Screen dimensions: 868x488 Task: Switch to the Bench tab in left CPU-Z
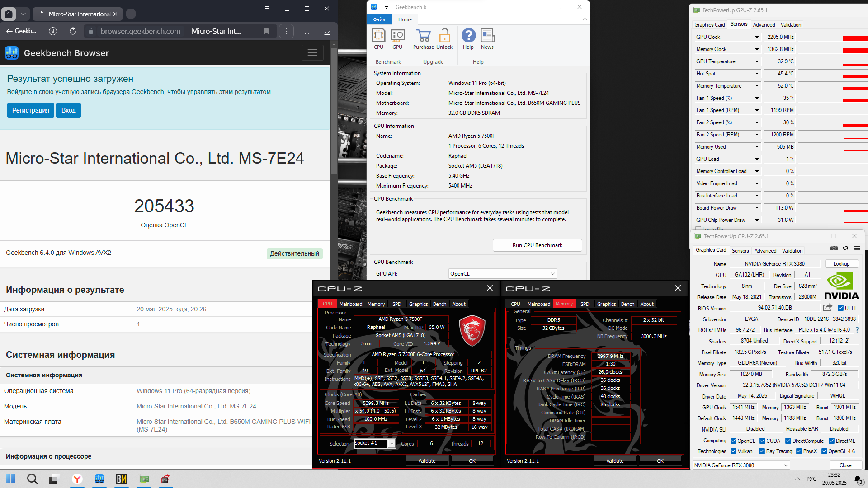point(439,304)
